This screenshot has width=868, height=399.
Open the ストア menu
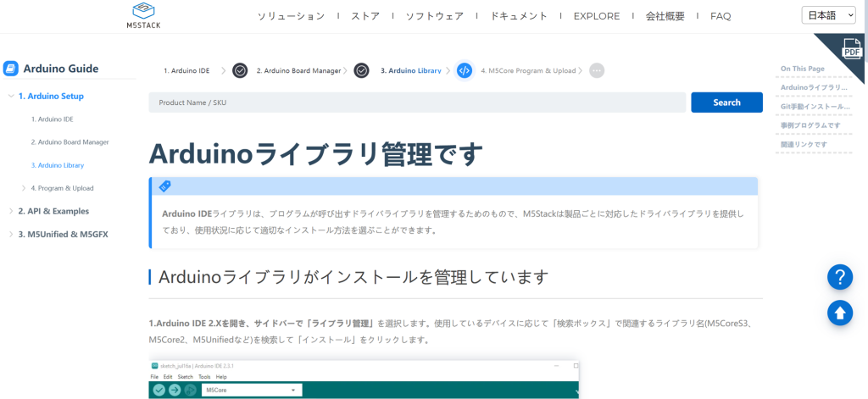[x=365, y=16]
